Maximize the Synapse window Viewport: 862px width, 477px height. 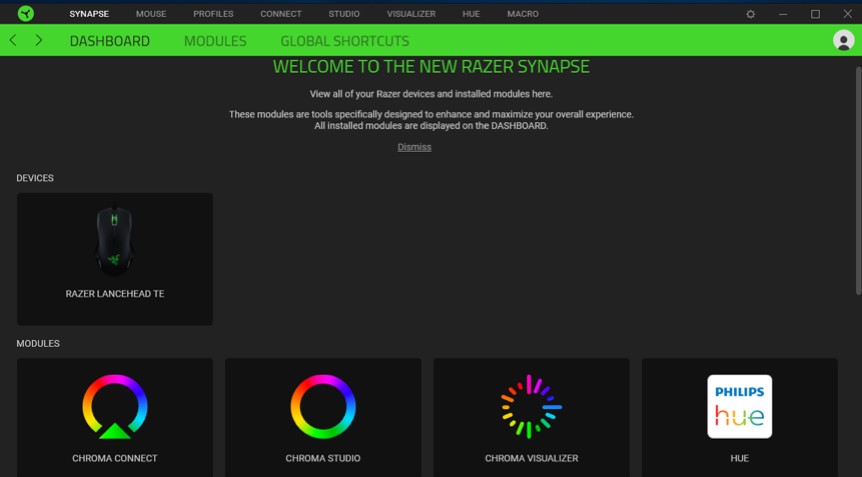click(x=815, y=14)
